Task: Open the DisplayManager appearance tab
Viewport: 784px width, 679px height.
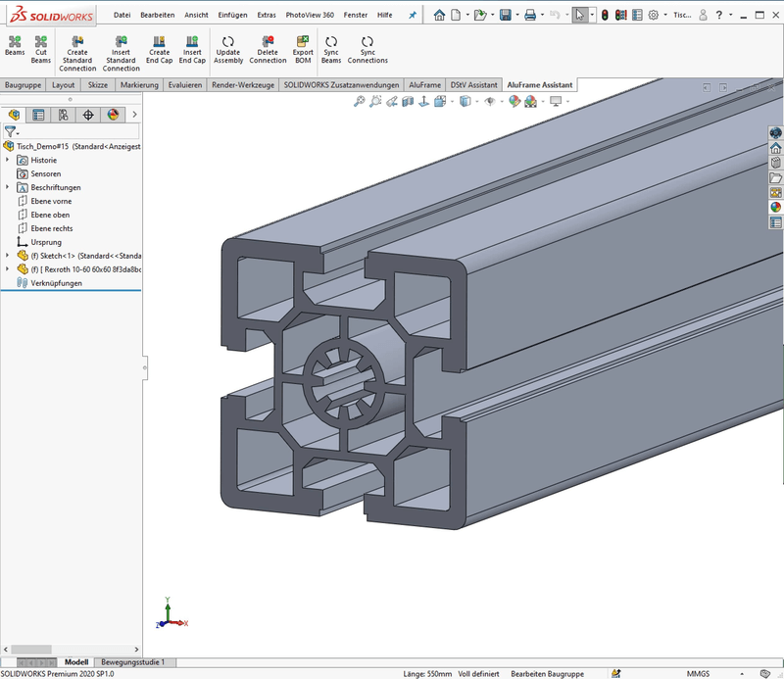Action: tap(113, 115)
